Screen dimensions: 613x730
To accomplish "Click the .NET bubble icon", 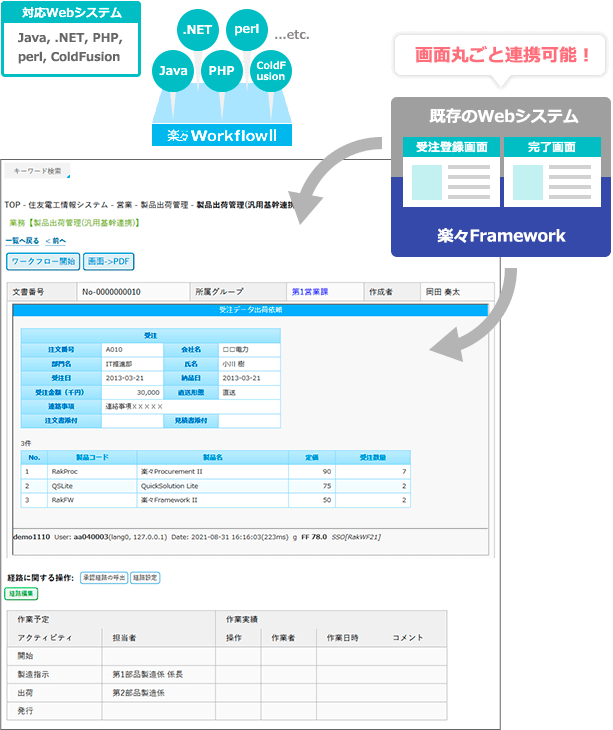I will [x=197, y=30].
